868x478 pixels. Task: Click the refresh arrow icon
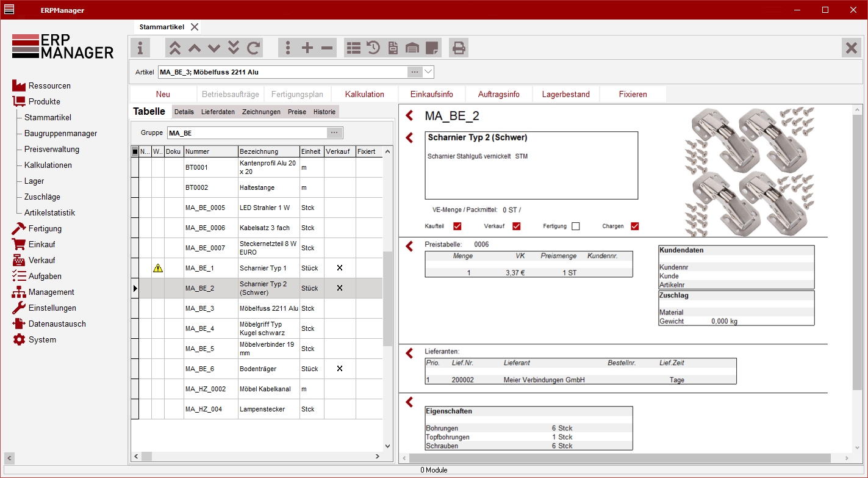[253, 48]
